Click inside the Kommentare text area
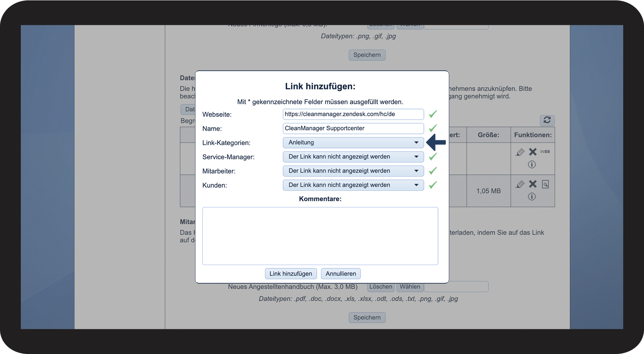644x354 pixels. (320, 236)
